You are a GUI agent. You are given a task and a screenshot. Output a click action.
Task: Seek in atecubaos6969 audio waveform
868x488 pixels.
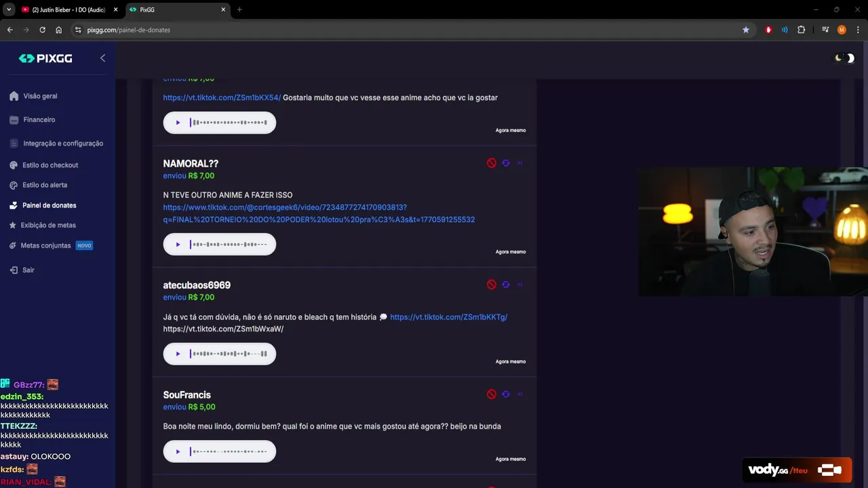229,354
